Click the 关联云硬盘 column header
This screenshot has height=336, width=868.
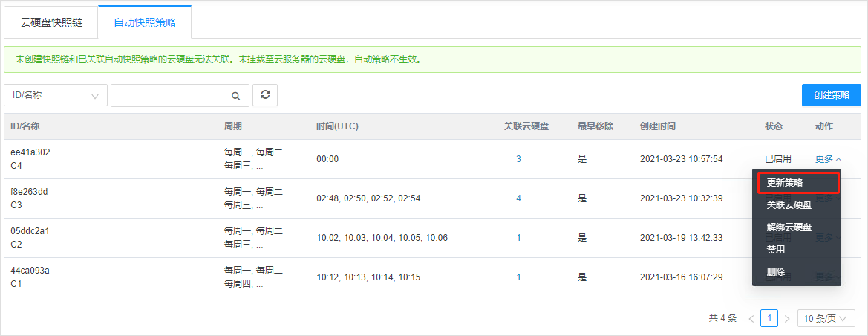[526, 126]
